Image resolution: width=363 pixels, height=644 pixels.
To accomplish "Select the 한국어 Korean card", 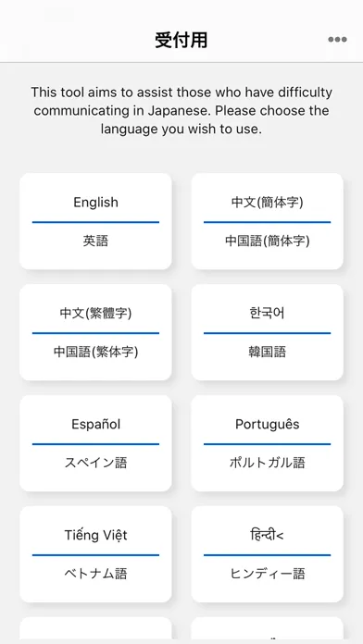I will point(268,332).
